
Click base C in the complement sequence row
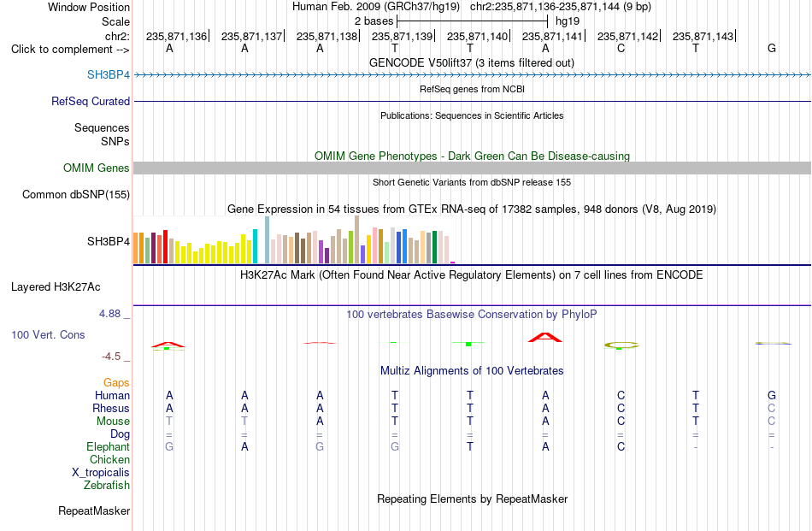[x=621, y=48]
